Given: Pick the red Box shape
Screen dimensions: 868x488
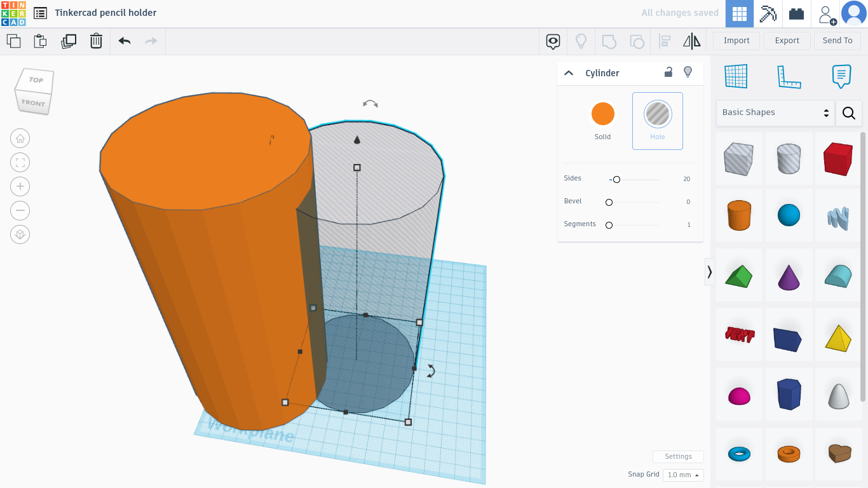Looking at the screenshot, I should click(x=838, y=158).
